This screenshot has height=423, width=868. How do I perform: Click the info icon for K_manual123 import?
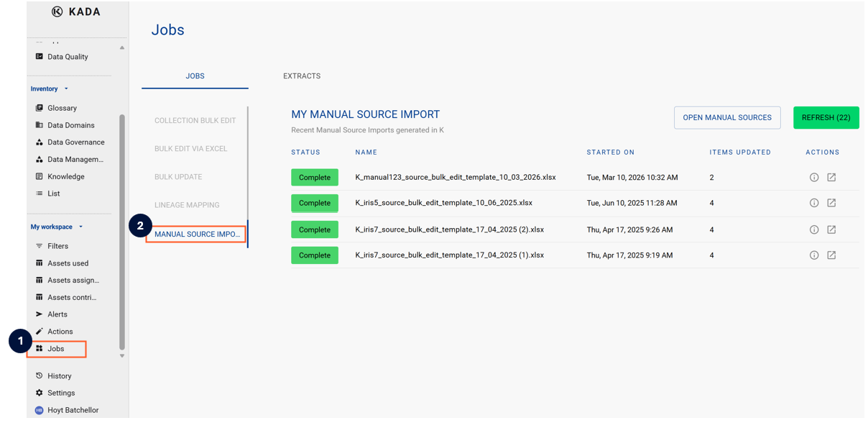[x=814, y=178]
